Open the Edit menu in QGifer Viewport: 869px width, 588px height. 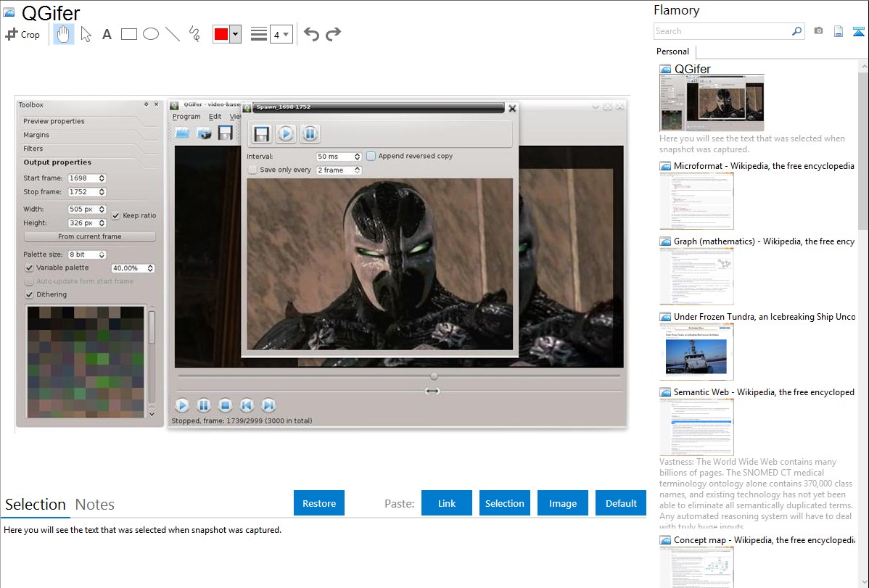coord(215,117)
